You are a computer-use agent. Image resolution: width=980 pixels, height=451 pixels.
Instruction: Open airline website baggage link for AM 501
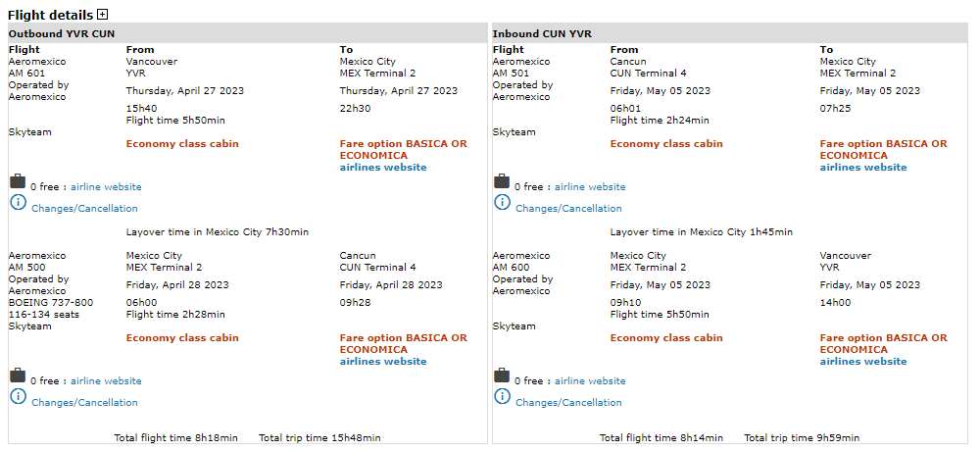tap(590, 187)
